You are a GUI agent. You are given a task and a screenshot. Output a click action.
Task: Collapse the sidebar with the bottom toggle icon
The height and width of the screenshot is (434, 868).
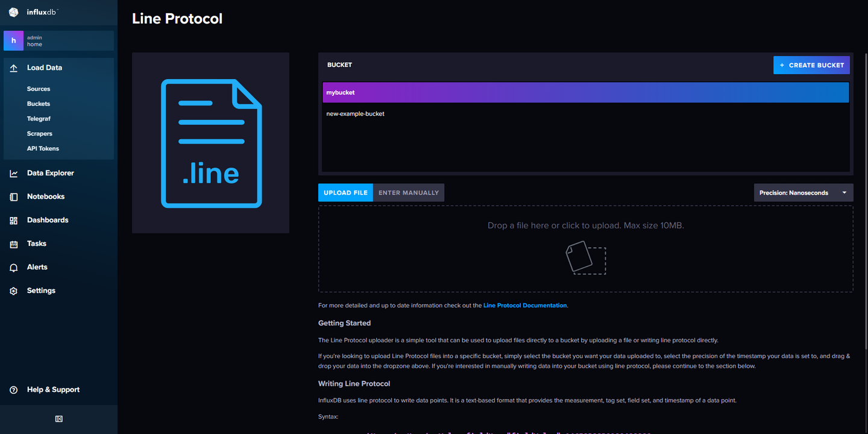click(x=58, y=419)
